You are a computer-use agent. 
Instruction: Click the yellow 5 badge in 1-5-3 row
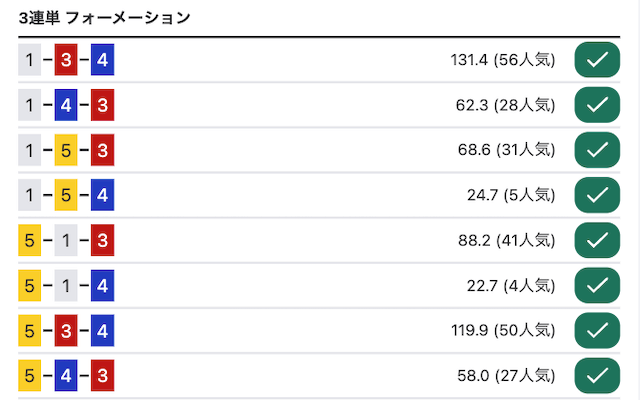(66, 150)
